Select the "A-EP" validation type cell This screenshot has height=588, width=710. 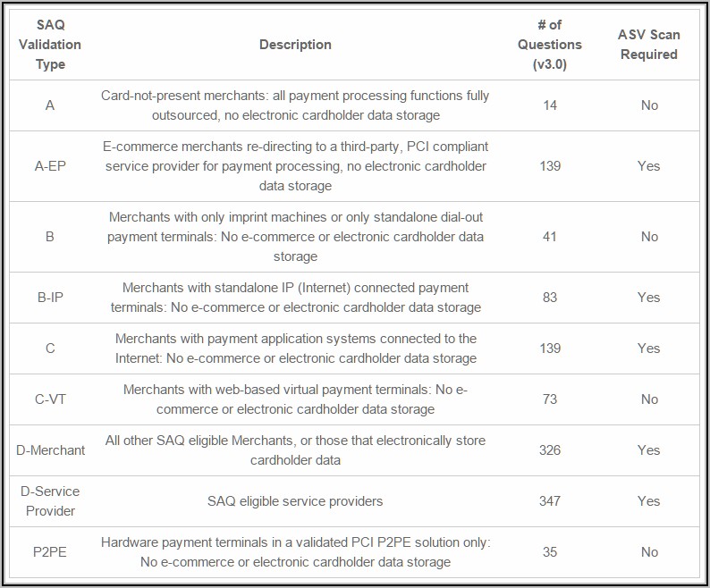50,166
